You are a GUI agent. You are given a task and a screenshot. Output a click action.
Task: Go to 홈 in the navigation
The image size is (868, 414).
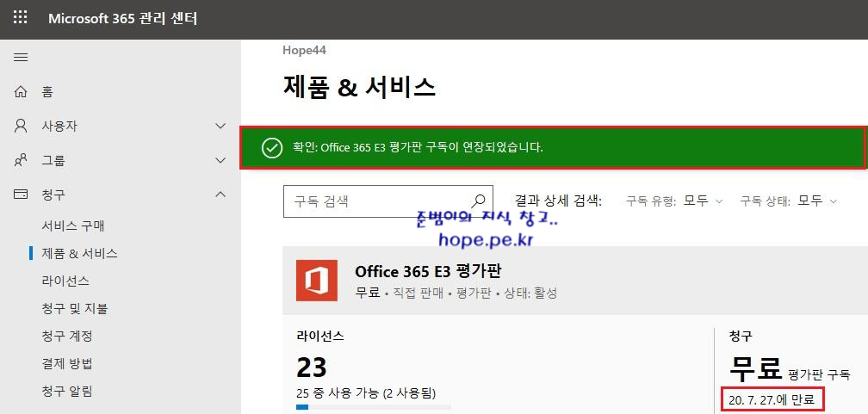[47, 92]
